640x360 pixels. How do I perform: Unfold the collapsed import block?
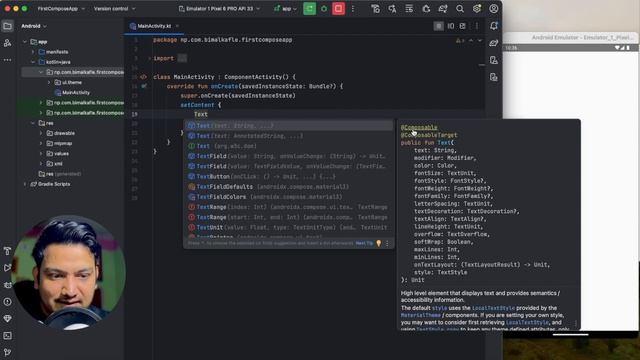[x=182, y=58]
